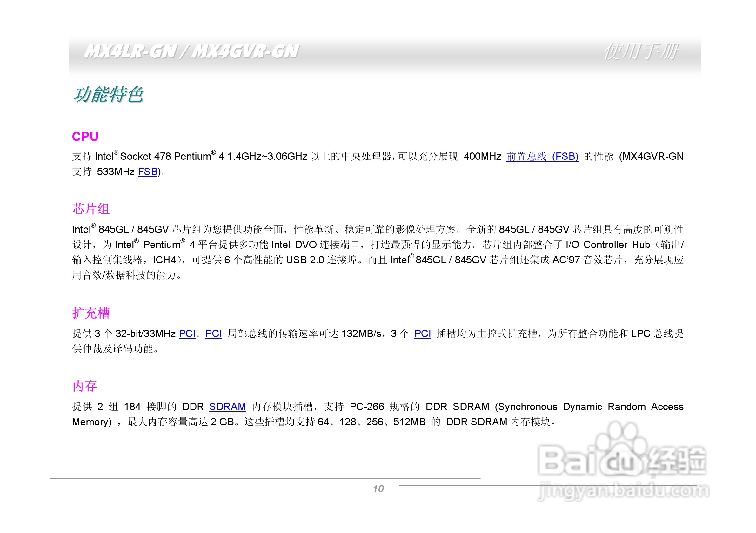Click page number 10 in footer
The height and width of the screenshot is (533, 756).
pyautogui.click(x=378, y=489)
